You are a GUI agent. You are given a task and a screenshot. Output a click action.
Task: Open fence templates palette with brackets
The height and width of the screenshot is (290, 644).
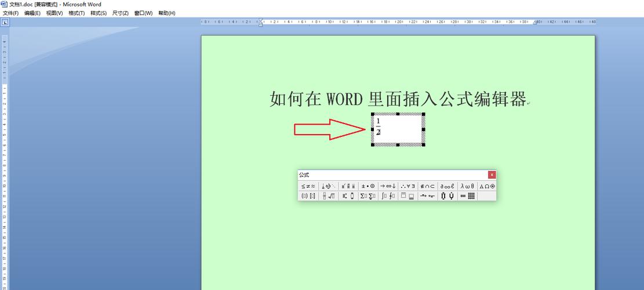308,196
